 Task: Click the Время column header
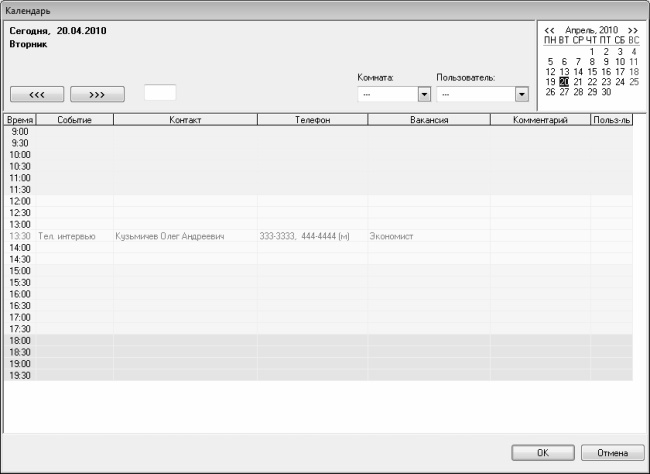pos(19,120)
